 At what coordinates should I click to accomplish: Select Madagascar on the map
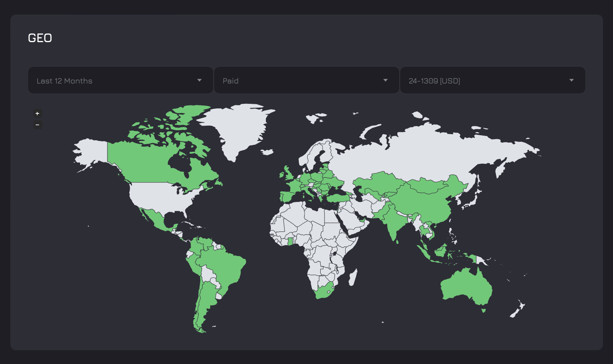(x=353, y=277)
